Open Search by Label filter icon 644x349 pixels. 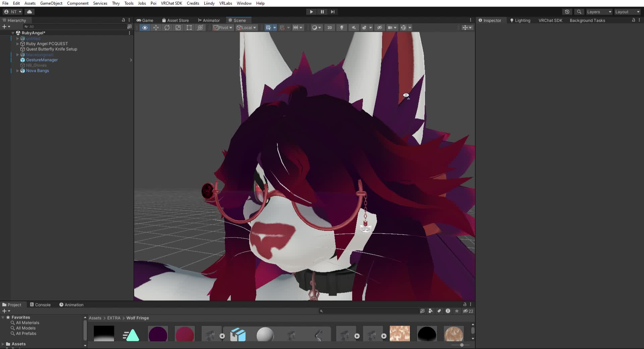[x=439, y=311]
